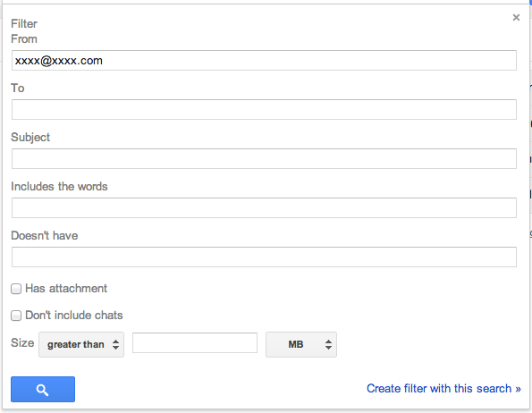Image resolution: width=532 pixels, height=413 pixels.
Task: Click the blue magnifying glass search button
Action: 43,389
